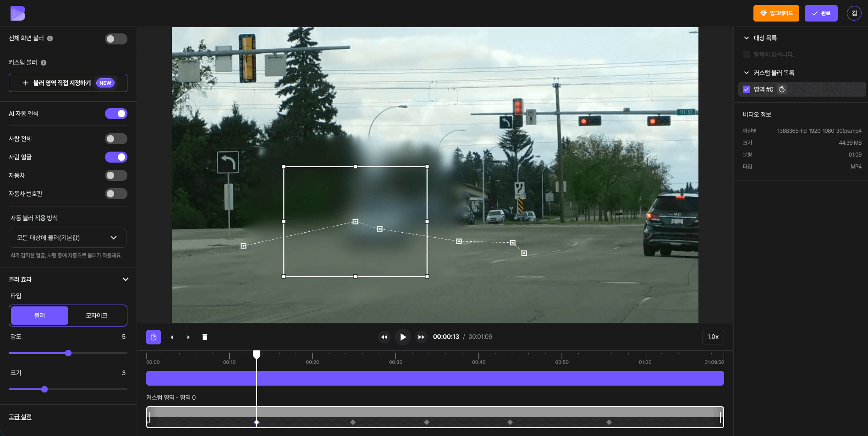Collapse the 대상 목록 section
The height and width of the screenshot is (436, 868).
(x=747, y=38)
